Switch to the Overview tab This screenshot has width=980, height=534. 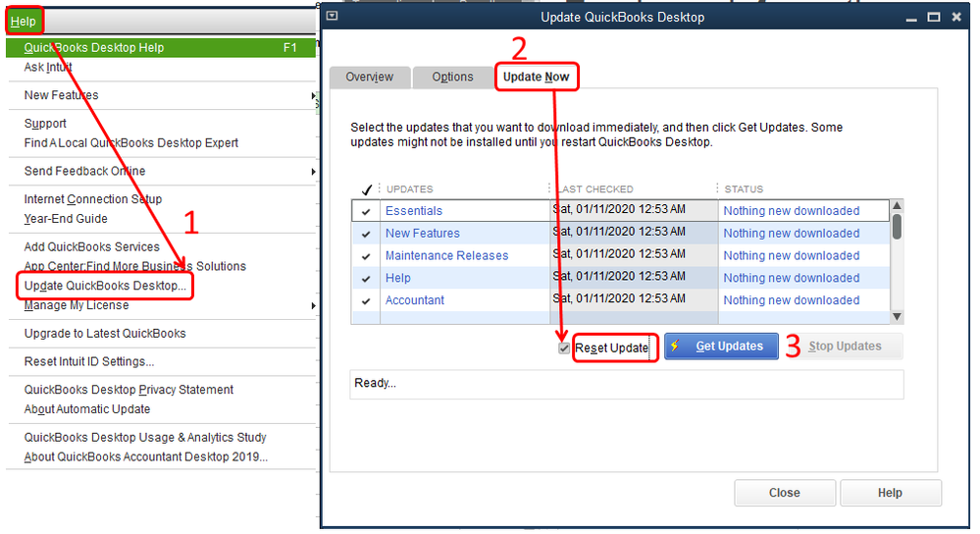point(370,77)
